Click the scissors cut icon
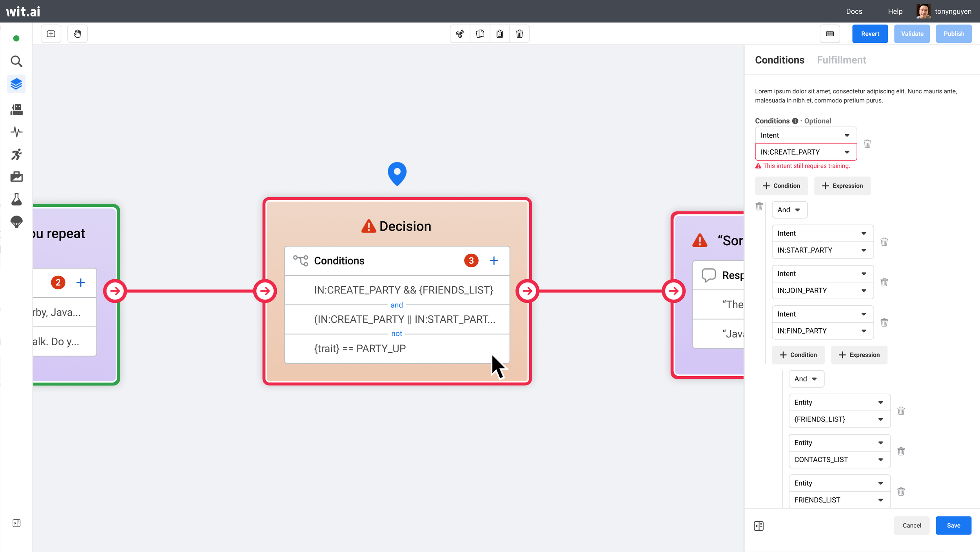Screen dimensions: 980x552 (460, 34)
